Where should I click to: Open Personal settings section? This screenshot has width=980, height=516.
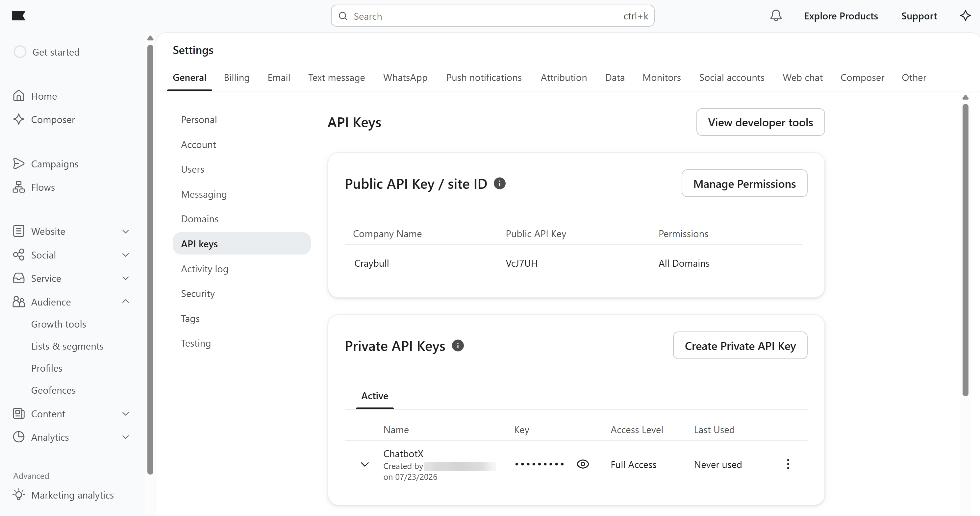click(x=199, y=119)
